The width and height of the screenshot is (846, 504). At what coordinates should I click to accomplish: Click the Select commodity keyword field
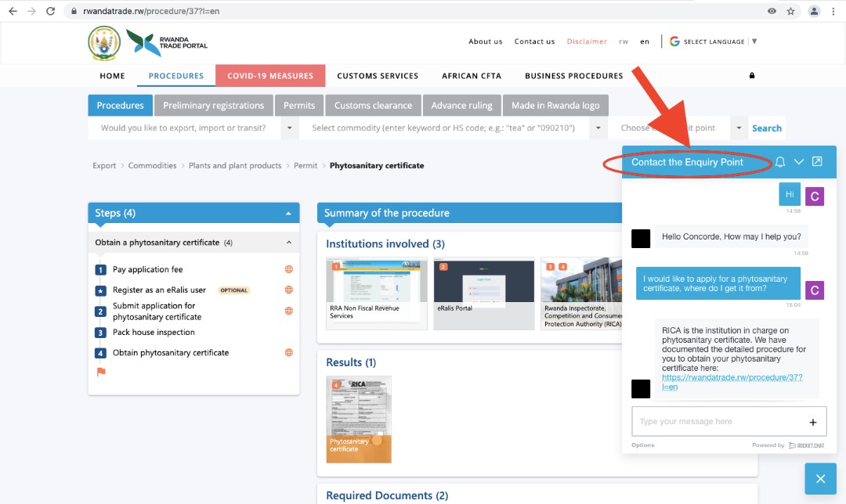click(444, 128)
